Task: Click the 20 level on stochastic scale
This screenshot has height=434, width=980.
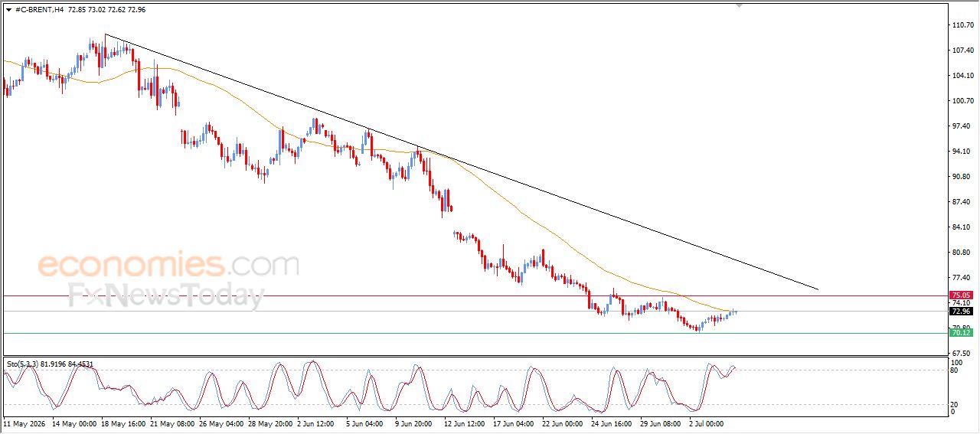Action: (x=955, y=404)
